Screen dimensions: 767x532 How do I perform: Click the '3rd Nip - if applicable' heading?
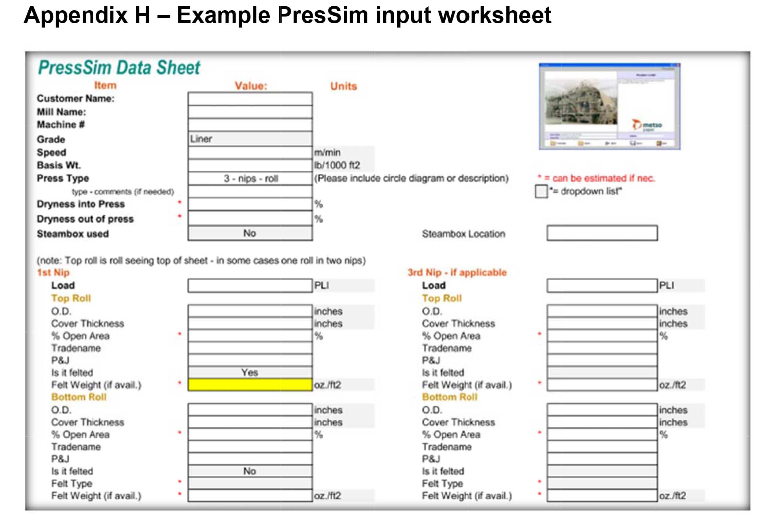click(x=457, y=272)
